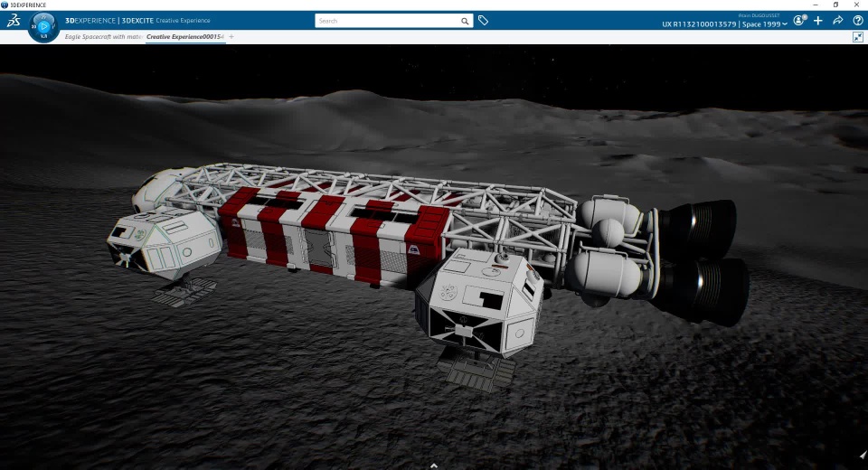Select the Creative Experience00015 tab
This screenshot has height=470, width=868.
[x=184, y=36]
